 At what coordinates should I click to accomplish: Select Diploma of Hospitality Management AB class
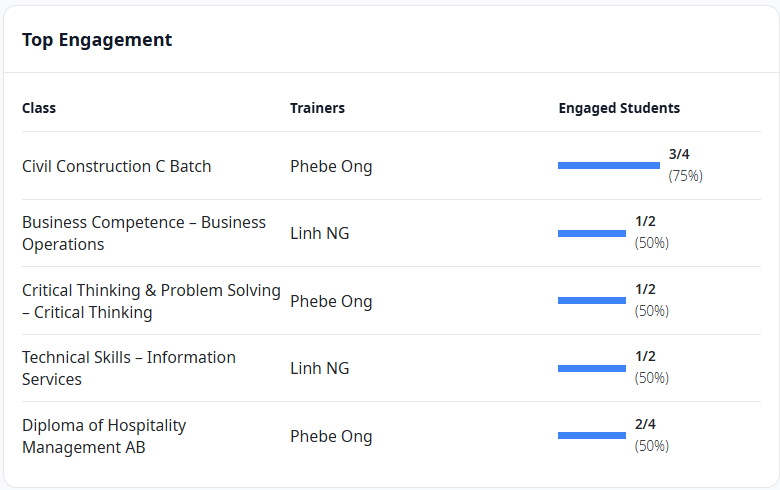pos(104,436)
